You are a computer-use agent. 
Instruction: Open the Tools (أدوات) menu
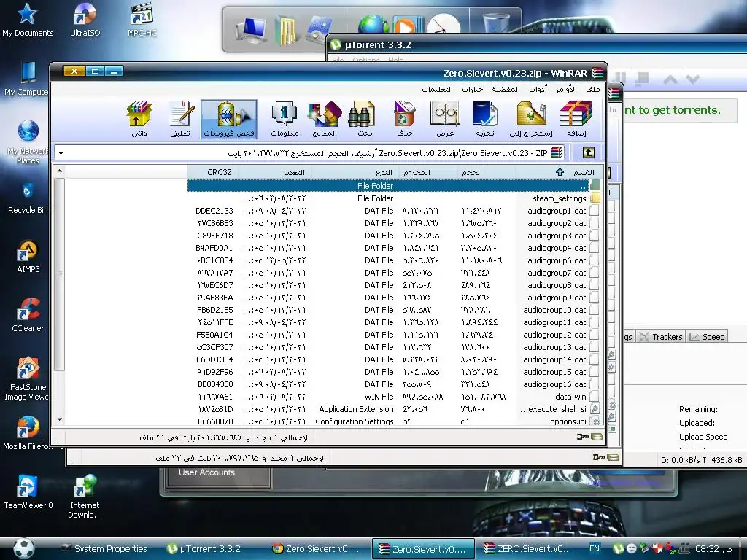coord(538,89)
